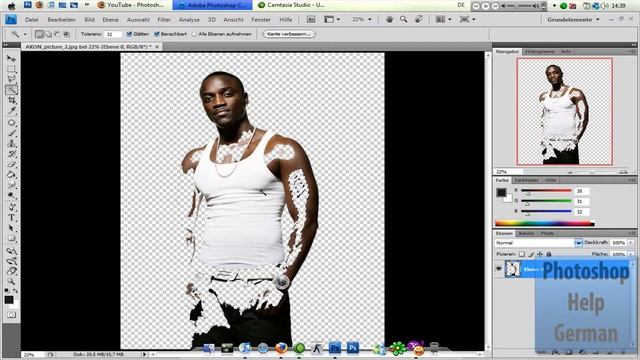Screen dimensions: 640x360
Task: Toggle lock transparent pixels in Fixieren row
Action: (x=522, y=254)
